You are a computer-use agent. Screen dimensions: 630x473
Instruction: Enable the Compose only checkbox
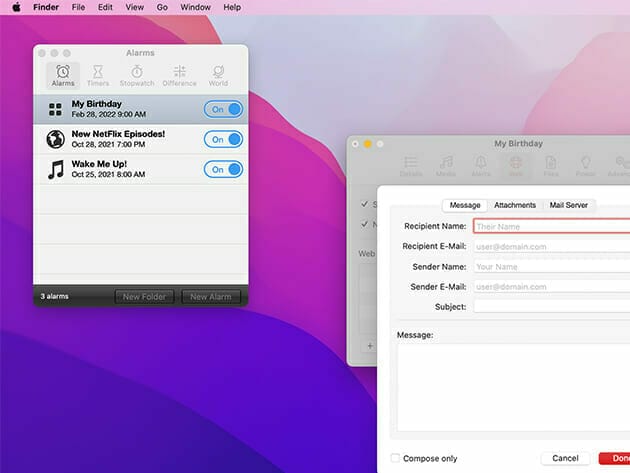pyautogui.click(x=397, y=458)
